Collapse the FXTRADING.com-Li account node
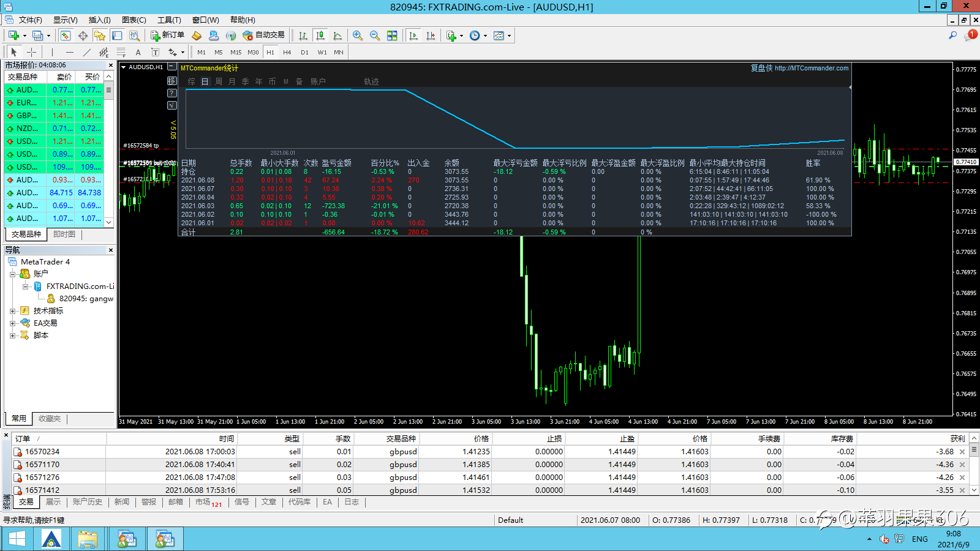 [x=25, y=286]
